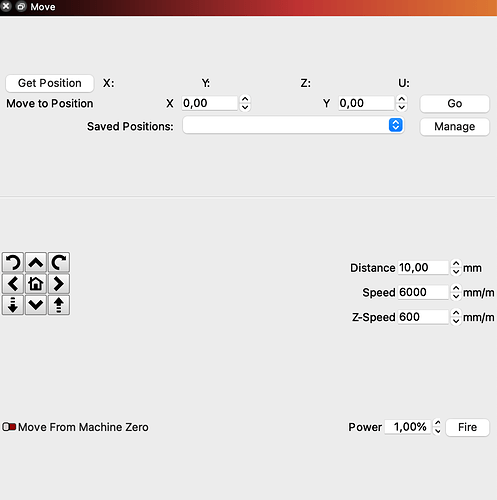The height and width of the screenshot is (500, 497).
Task: Click the clockwise rotate arrow icon
Action: (x=59, y=263)
